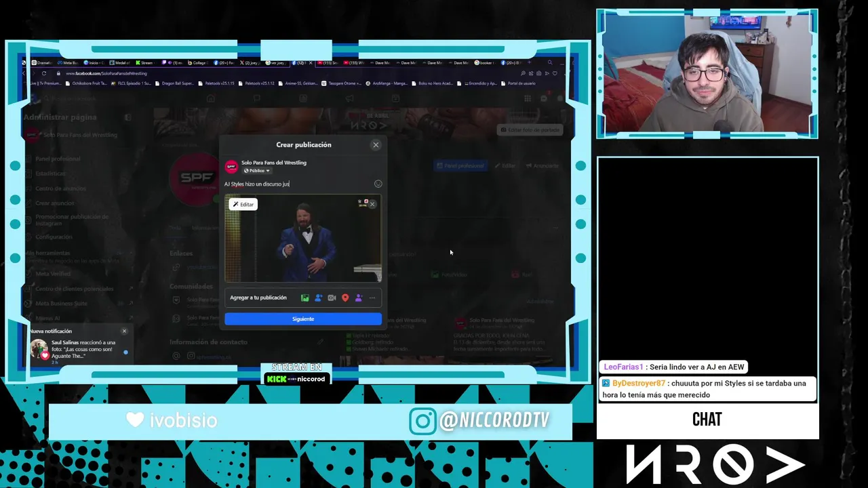868x488 pixels.
Task: Open the Boku no Hero Acad... bookmark
Action: (x=433, y=83)
